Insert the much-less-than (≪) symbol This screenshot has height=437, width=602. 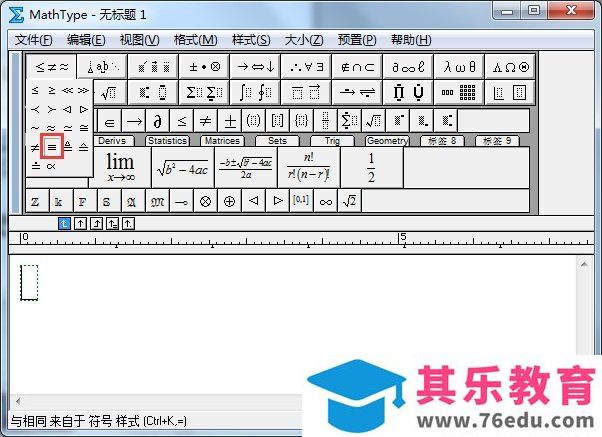pos(68,91)
